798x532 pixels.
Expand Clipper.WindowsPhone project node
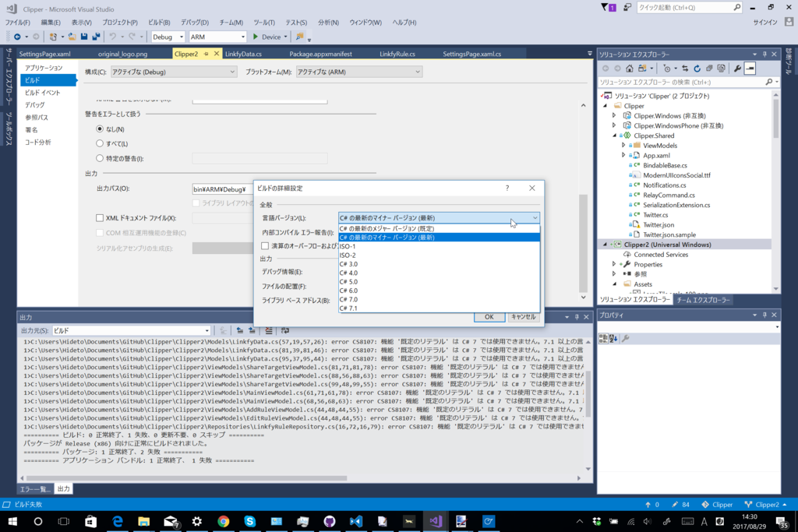614,125
